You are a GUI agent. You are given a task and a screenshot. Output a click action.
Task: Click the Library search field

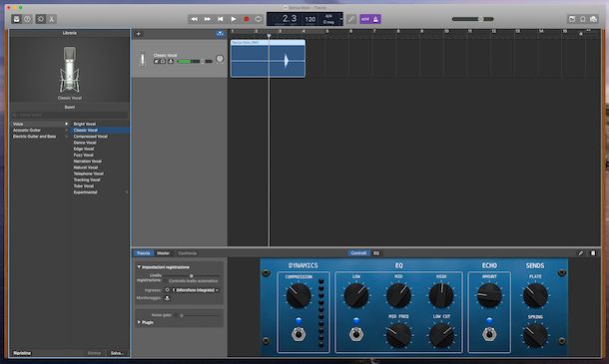(x=70, y=116)
